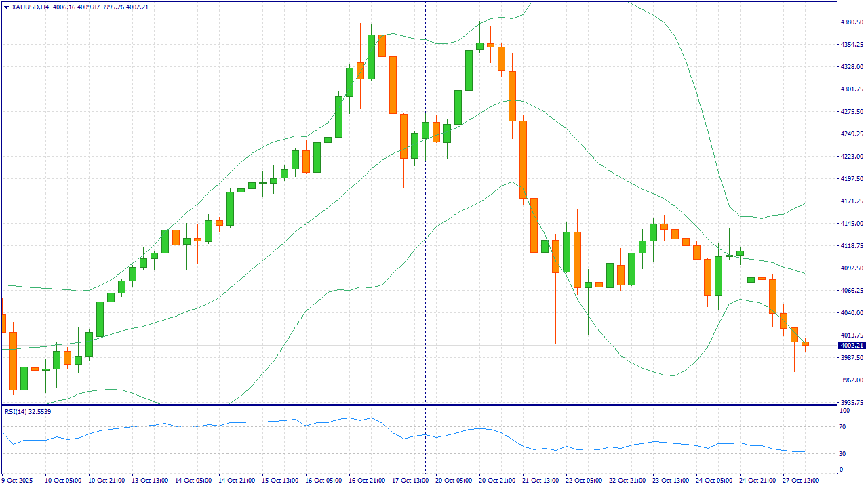Click the 22 Oct 21:00 time label
868x488 pixels.
point(627,481)
